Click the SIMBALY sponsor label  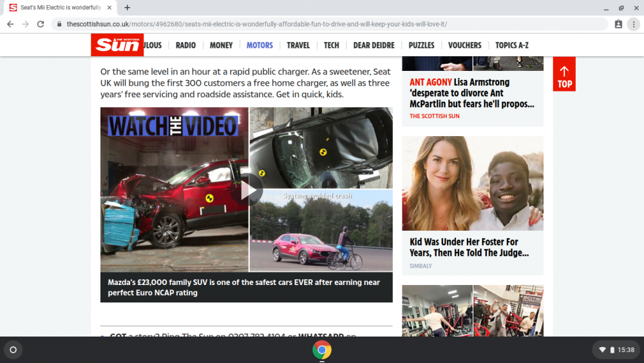point(421,266)
